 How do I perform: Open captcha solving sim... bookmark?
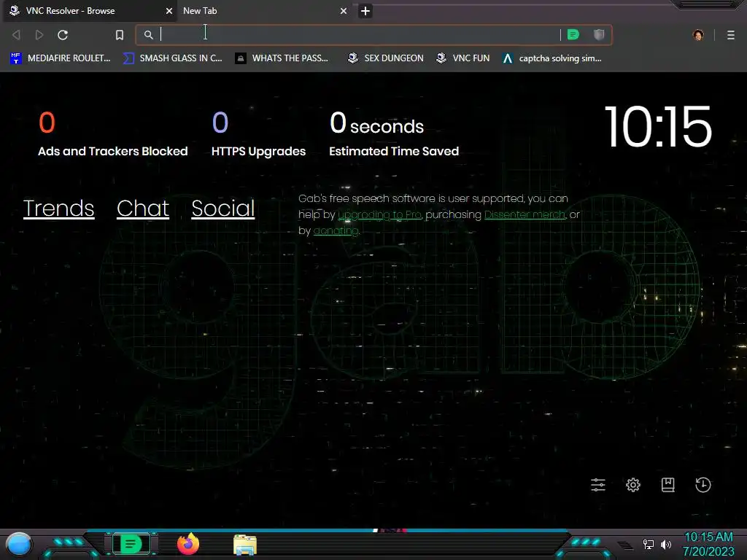pyautogui.click(x=553, y=58)
